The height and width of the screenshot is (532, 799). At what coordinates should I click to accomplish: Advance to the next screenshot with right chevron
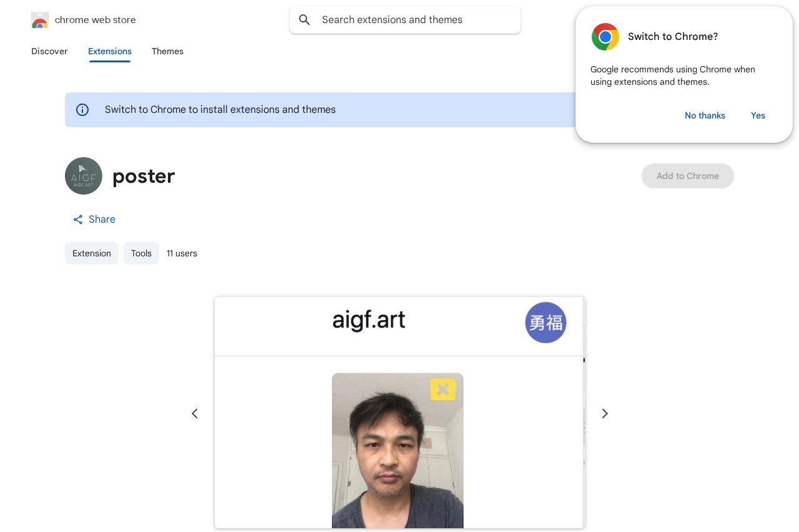[x=604, y=414]
